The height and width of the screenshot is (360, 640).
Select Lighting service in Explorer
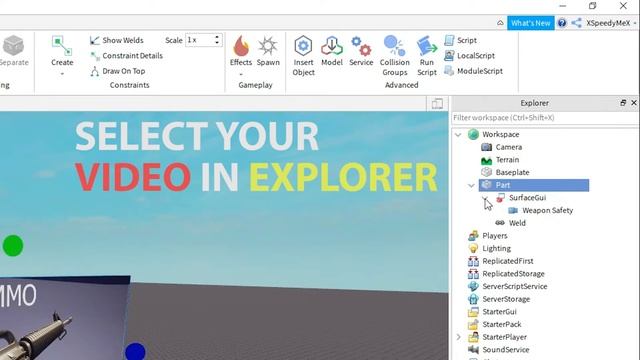[496, 248]
